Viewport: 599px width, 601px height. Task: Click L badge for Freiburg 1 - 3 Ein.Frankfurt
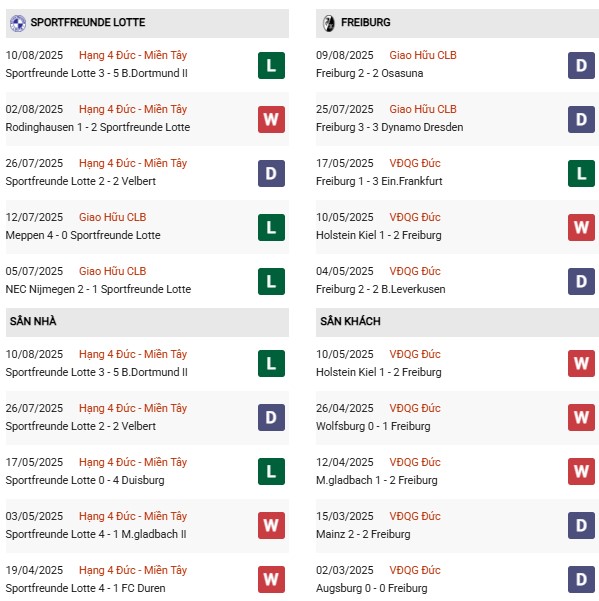(581, 174)
